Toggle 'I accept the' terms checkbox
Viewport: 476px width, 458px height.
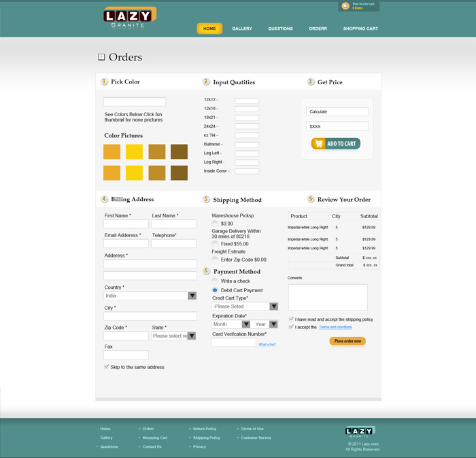pyautogui.click(x=291, y=327)
